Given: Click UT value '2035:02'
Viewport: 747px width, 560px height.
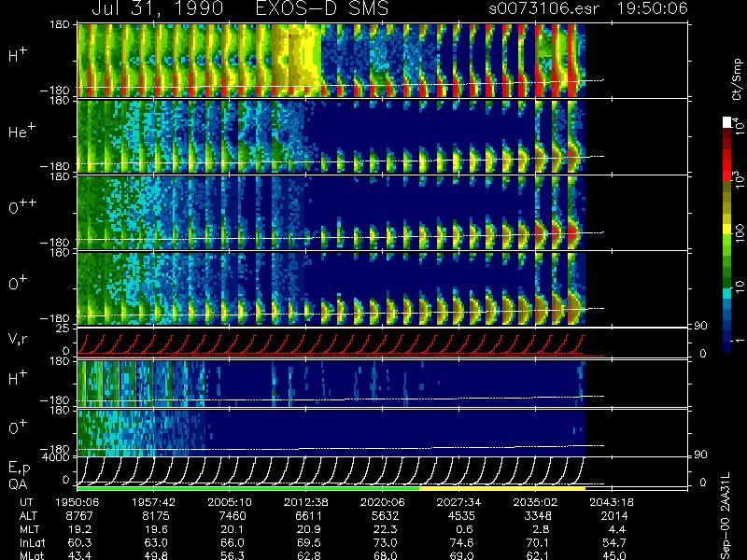Looking at the screenshot, I should [535, 502].
